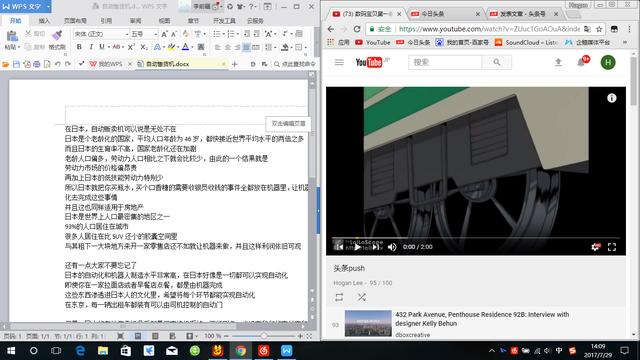Open 应用 apps shortcut in bookmarks bar
Image resolution: width=640 pixels, height=360 pixels.
point(339,42)
